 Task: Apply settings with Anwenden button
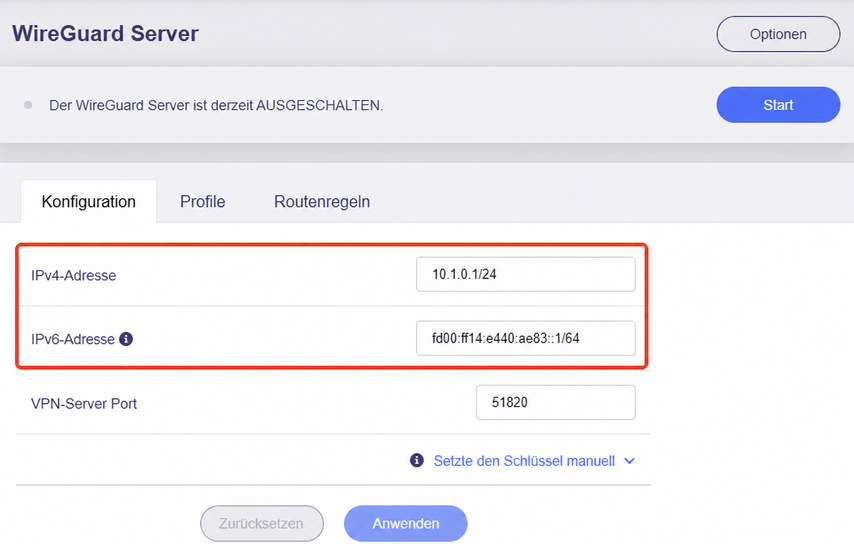406,523
